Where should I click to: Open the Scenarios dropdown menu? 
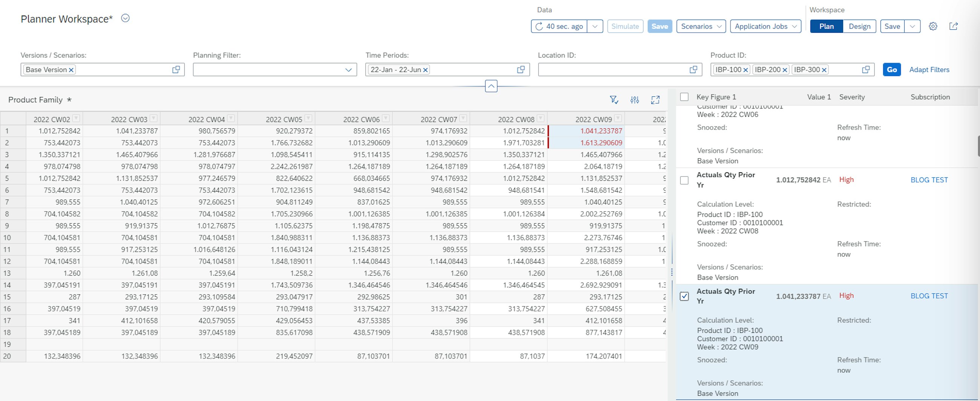point(701,26)
